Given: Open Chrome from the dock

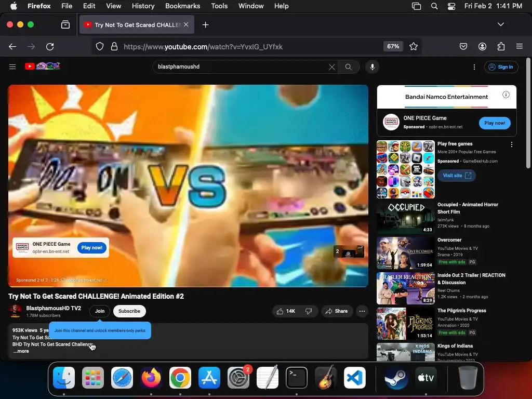Looking at the screenshot, I should coord(180,377).
